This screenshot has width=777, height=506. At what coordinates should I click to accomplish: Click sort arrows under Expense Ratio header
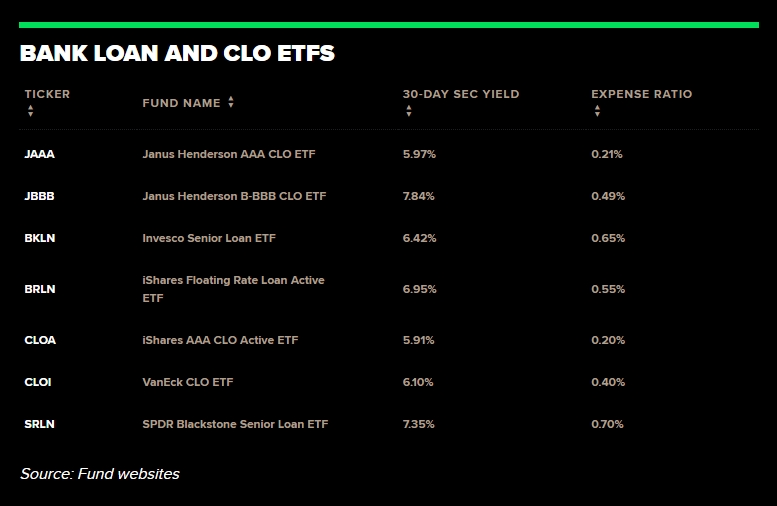coord(597,111)
